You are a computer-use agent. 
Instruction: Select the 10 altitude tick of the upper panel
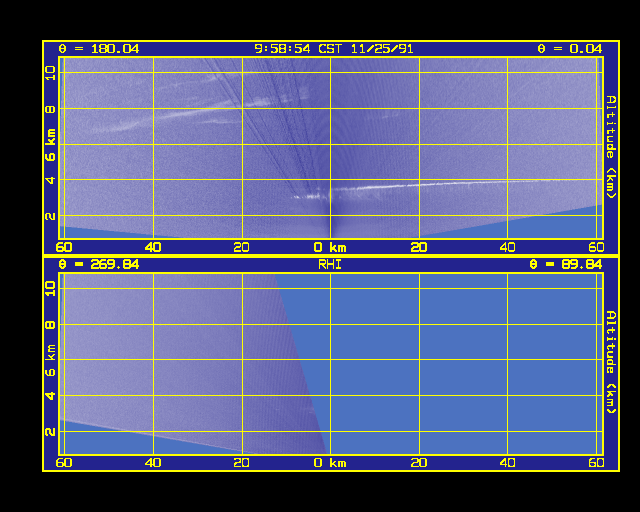tap(50, 73)
